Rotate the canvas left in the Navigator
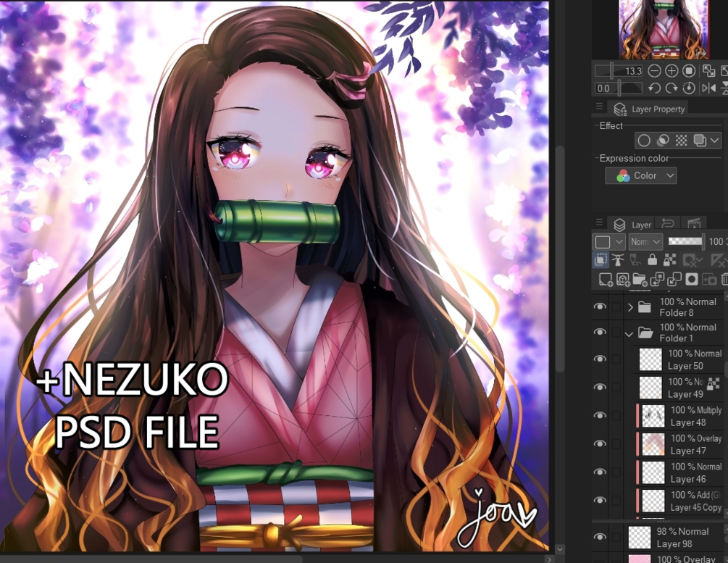The height and width of the screenshot is (563, 728). [x=655, y=88]
